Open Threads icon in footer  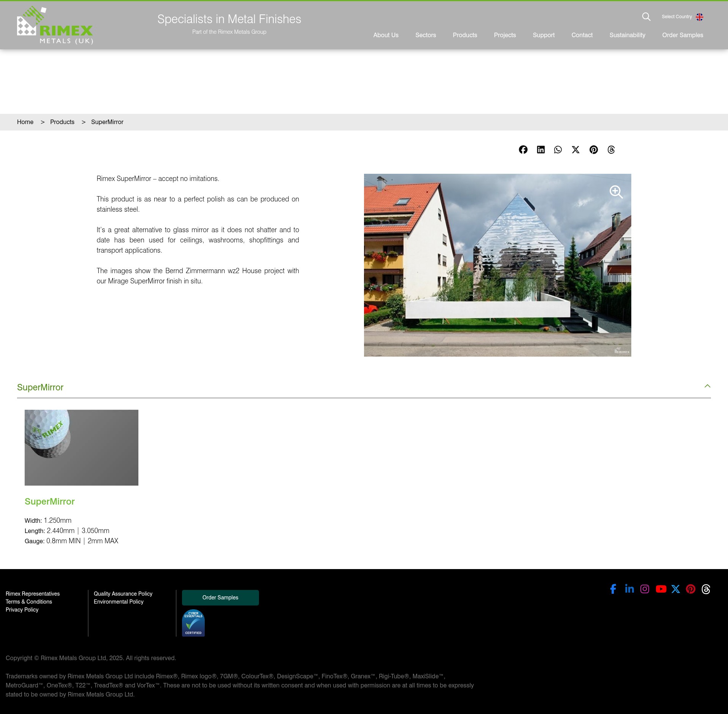pos(706,589)
